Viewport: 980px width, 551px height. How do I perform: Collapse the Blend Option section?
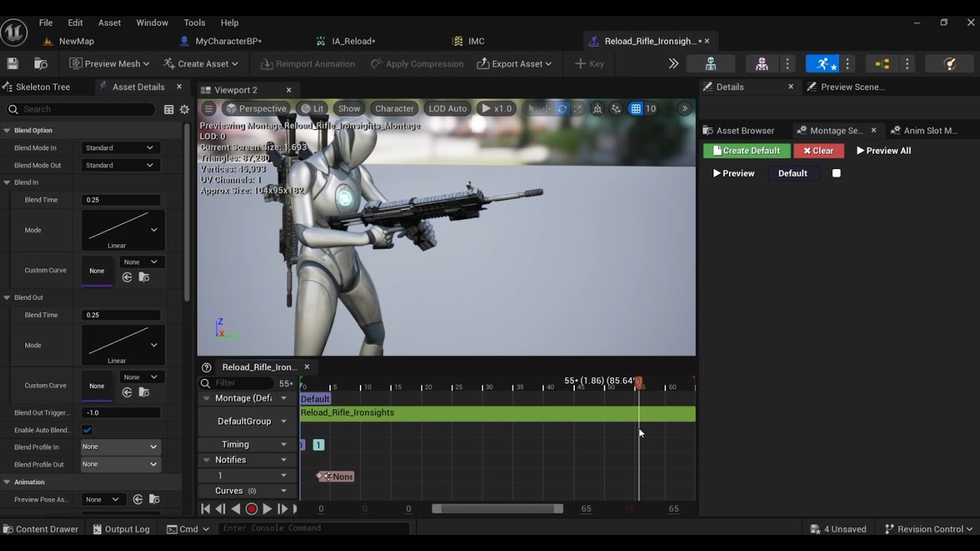(7, 130)
